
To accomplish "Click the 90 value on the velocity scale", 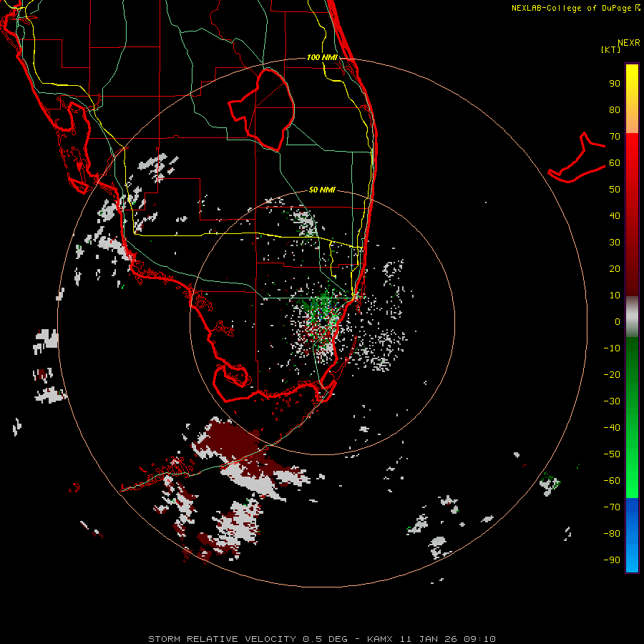I will (x=615, y=84).
